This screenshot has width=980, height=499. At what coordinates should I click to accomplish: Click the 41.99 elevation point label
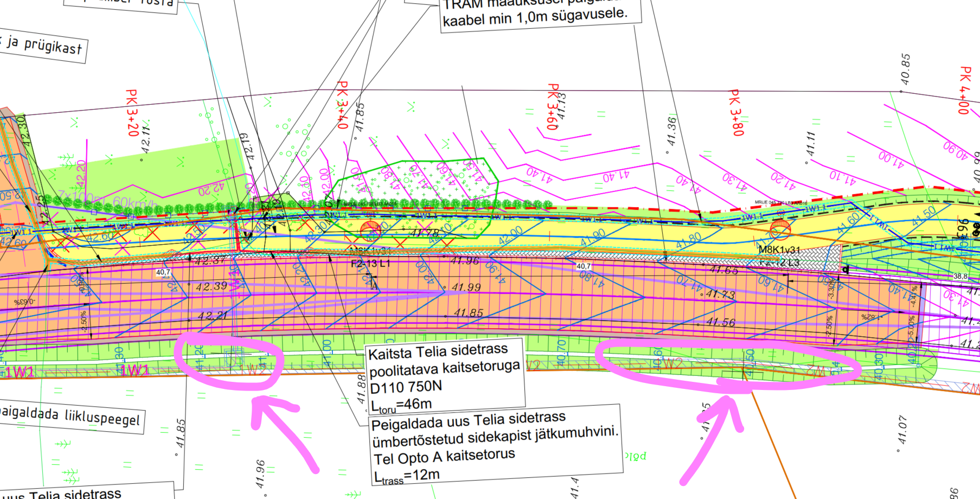point(466,287)
